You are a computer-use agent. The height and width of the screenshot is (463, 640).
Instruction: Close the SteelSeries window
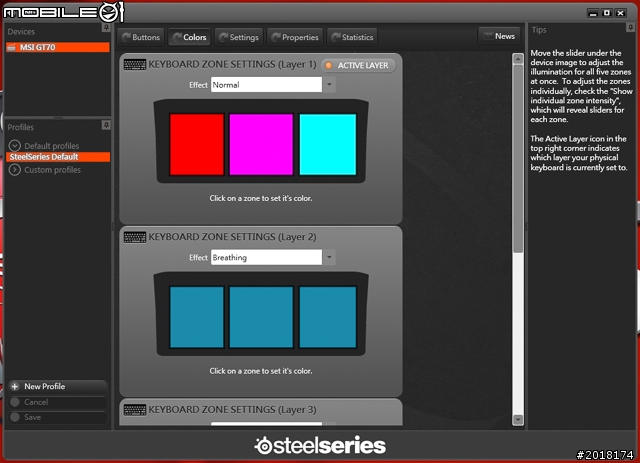pyautogui.click(x=621, y=13)
